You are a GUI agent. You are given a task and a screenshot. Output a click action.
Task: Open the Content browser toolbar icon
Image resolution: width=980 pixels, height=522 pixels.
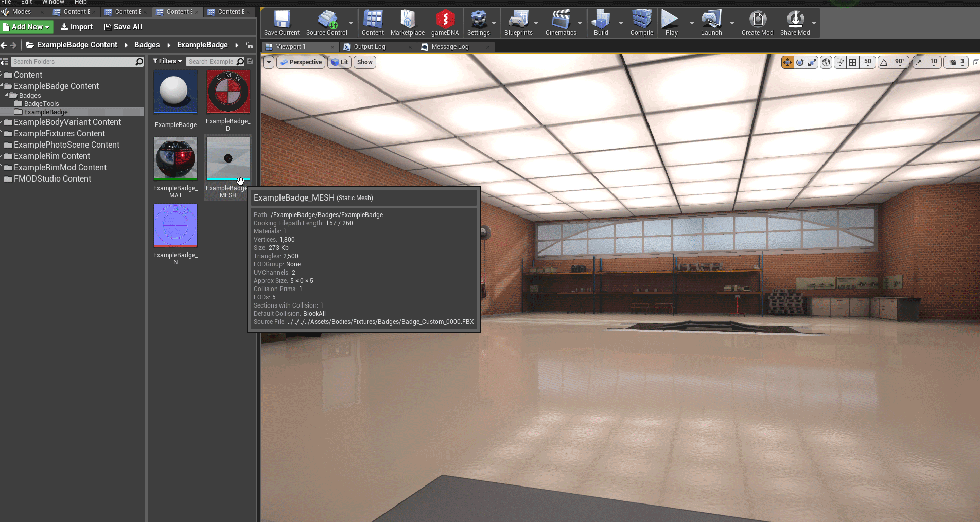click(373, 23)
